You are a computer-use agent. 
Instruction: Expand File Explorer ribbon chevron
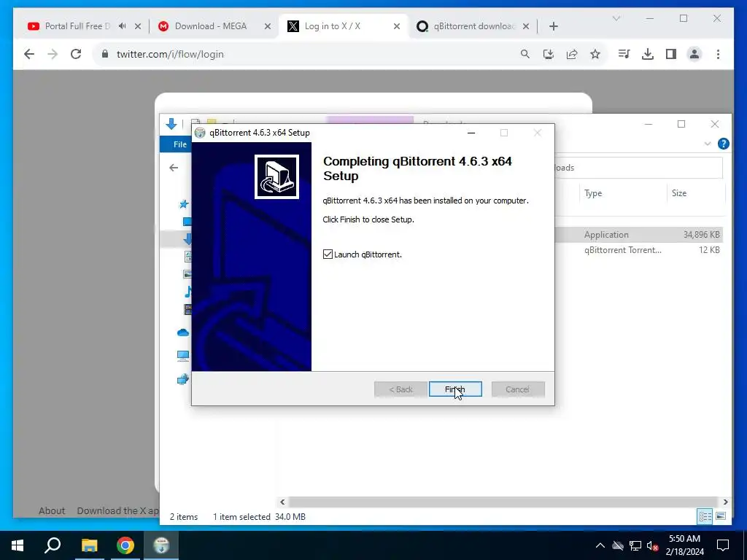(x=708, y=144)
